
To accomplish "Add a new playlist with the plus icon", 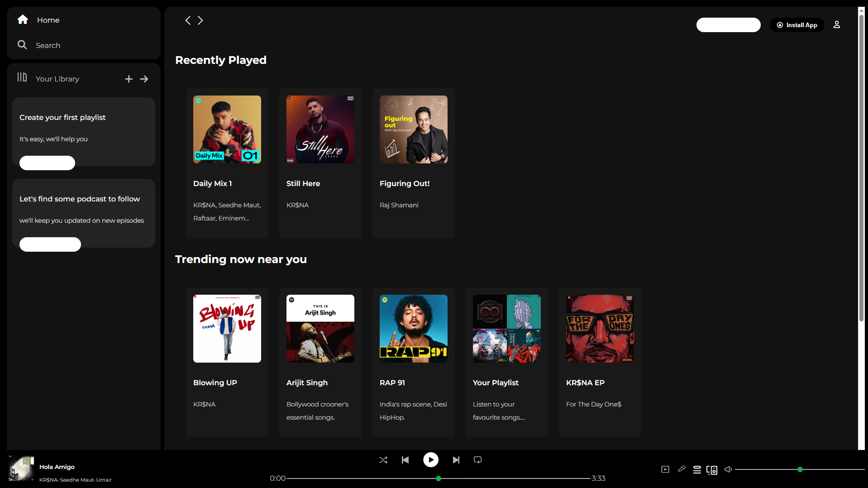I will click(x=129, y=79).
